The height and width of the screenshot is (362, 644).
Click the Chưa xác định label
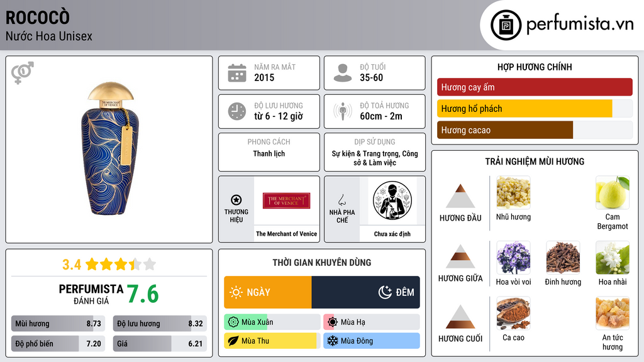tap(392, 234)
